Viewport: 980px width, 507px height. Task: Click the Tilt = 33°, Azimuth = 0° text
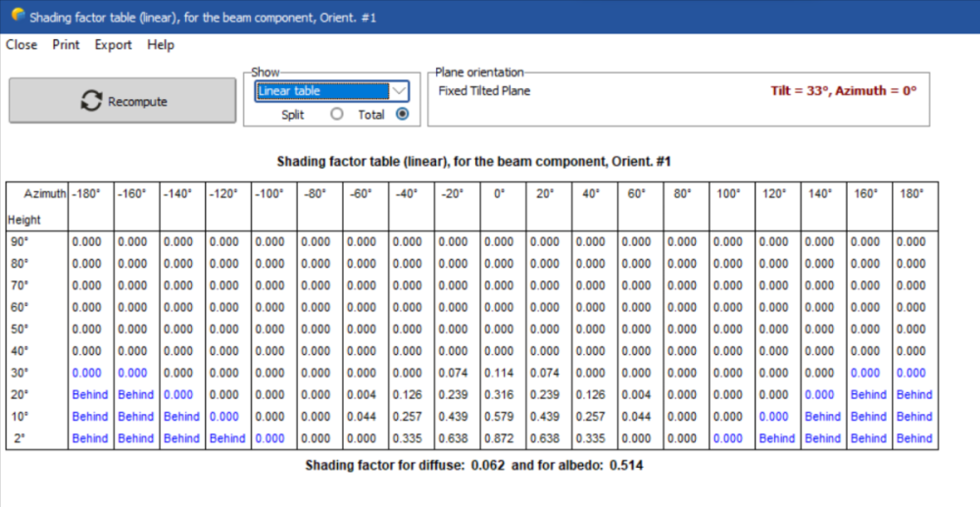coord(843,91)
